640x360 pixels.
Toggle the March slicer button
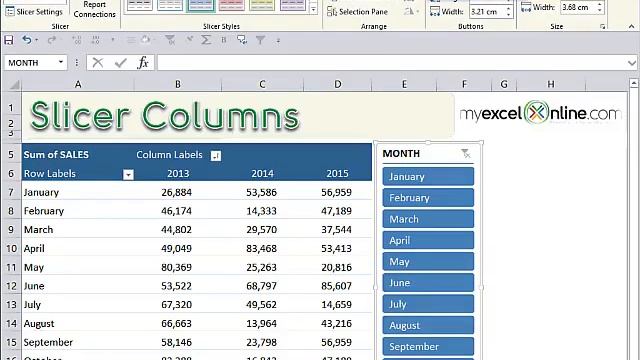point(428,219)
